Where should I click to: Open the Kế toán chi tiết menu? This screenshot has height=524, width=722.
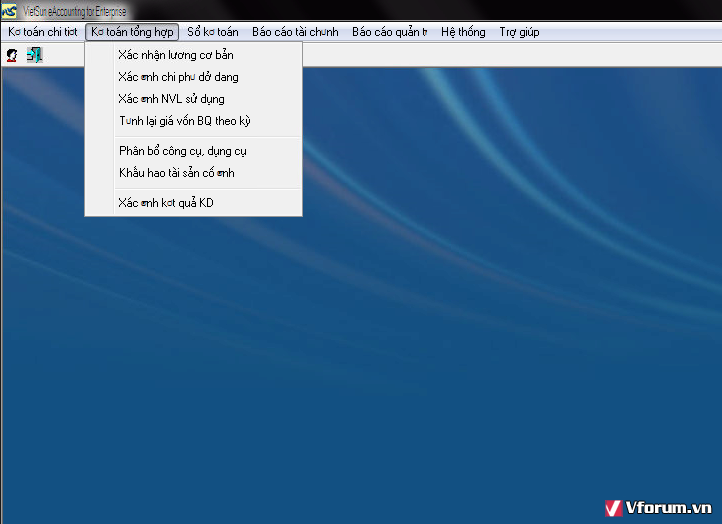(42, 32)
